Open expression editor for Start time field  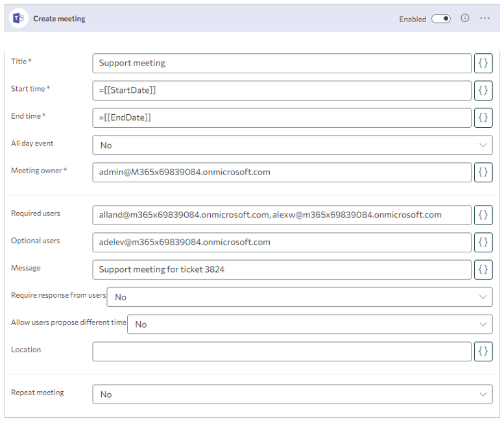[483, 90]
